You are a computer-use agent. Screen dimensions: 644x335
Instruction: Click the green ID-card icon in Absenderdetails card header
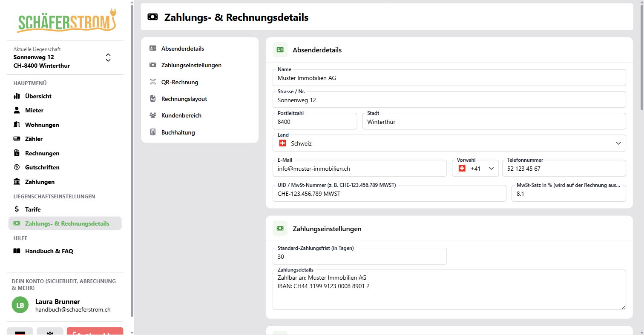tap(280, 50)
